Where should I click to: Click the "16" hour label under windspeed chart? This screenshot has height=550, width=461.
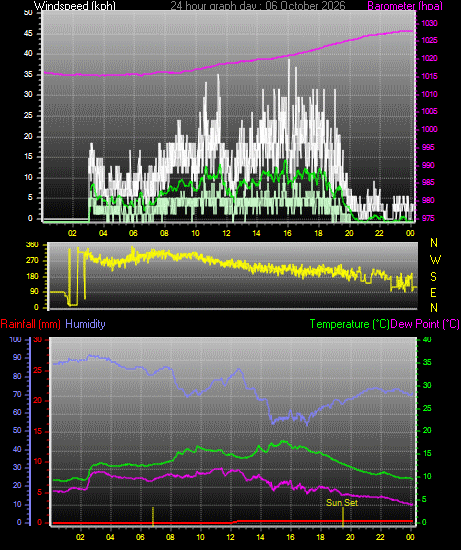coord(287,233)
